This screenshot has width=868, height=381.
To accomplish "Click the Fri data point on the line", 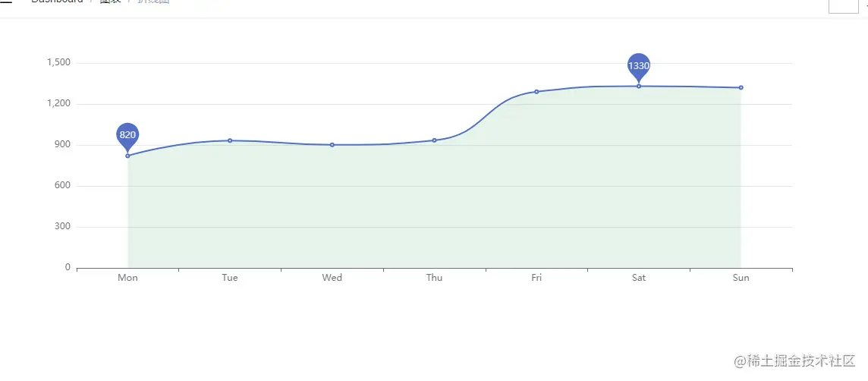I will 536,92.
